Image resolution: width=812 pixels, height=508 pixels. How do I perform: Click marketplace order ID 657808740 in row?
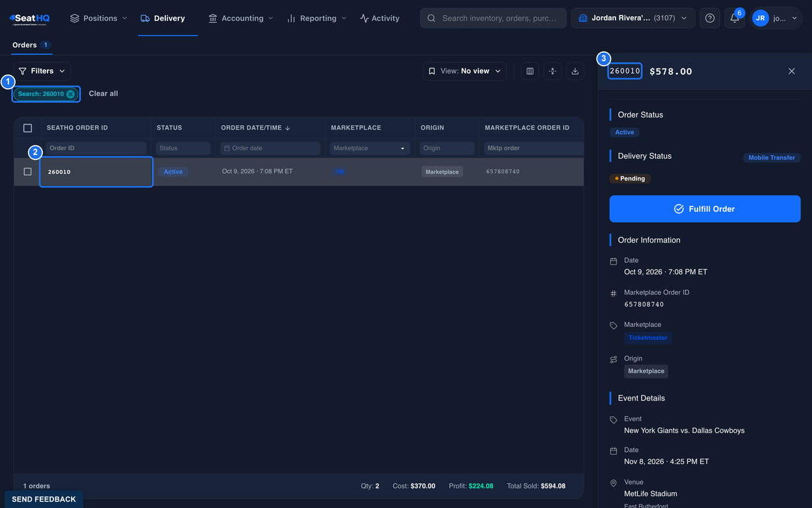[x=503, y=172]
